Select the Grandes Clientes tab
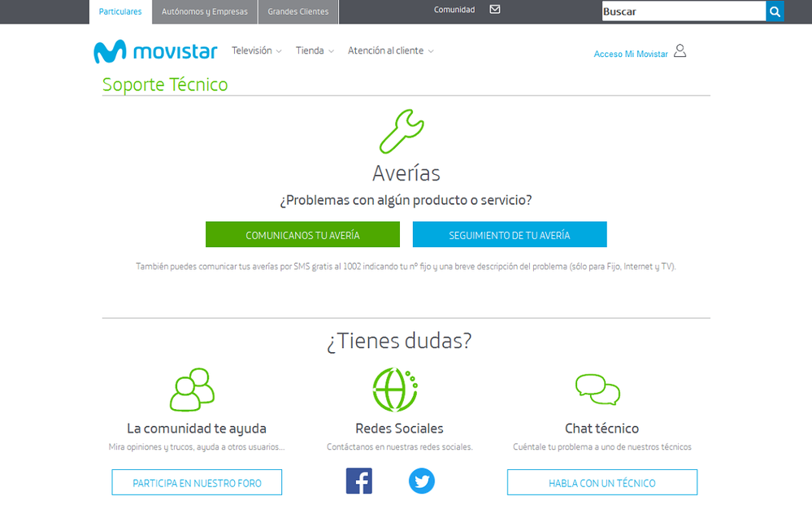The image size is (812, 527). click(x=297, y=11)
